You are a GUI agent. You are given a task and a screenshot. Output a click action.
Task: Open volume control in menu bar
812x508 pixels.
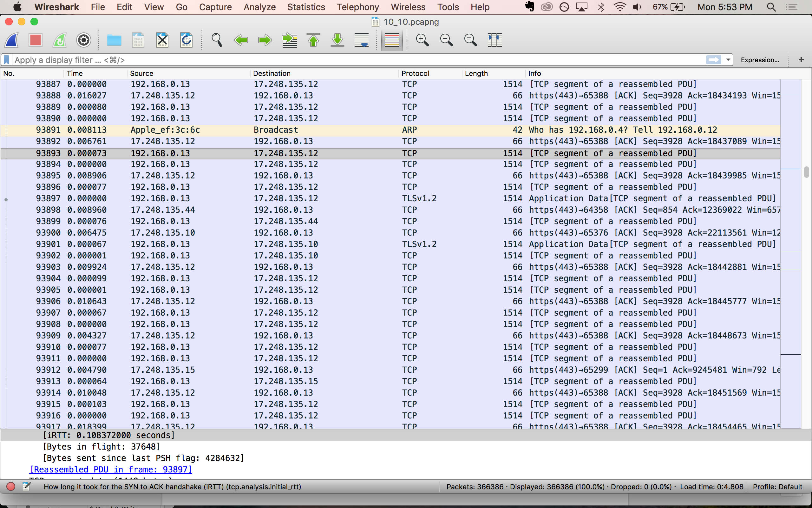[x=637, y=7]
